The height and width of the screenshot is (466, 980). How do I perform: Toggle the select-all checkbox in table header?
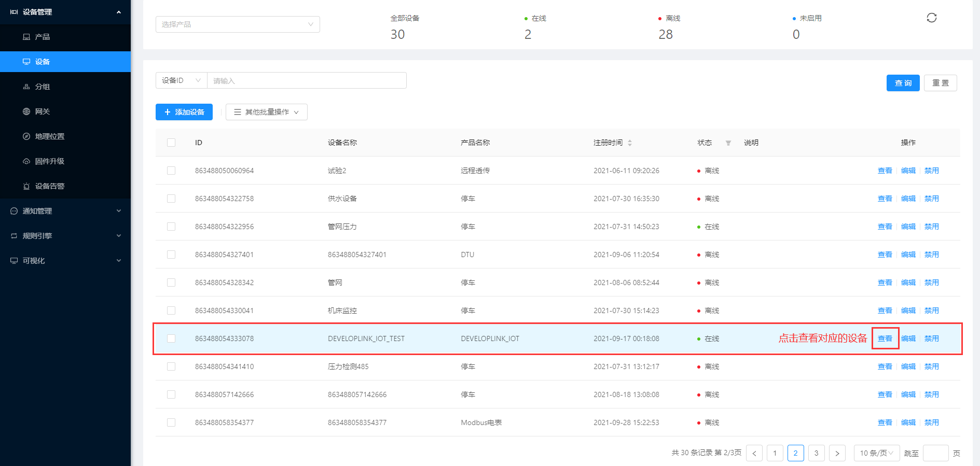coord(171,143)
